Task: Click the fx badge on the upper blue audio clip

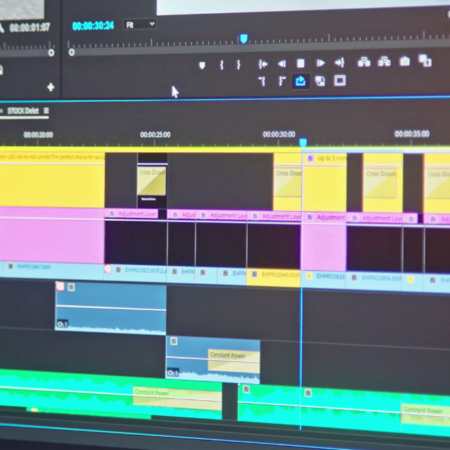Action: pyautogui.click(x=71, y=287)
